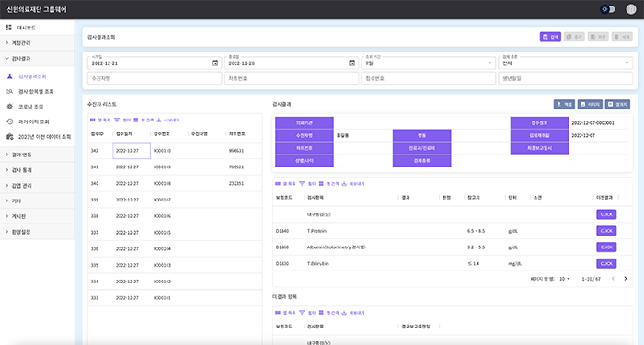Click the greyed 삭제 delete button
This screenshot has height=345, width=644.
point(622,37)
